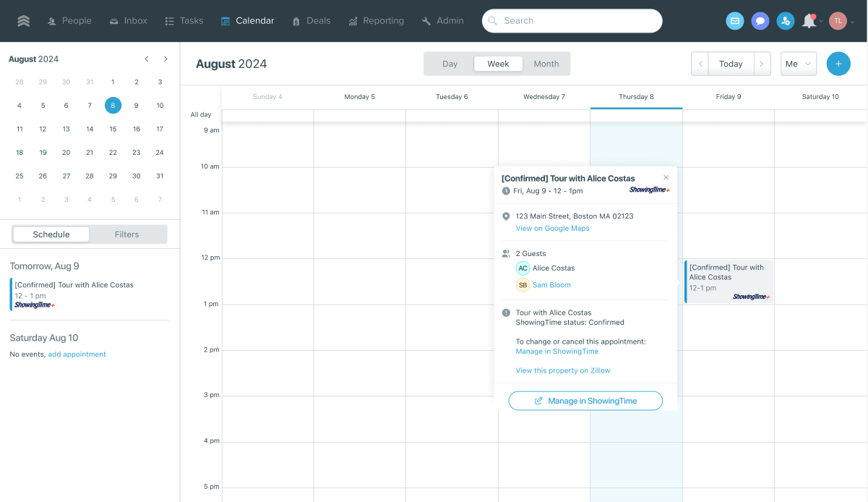Switch to Week view
The image size is (868, 502).
498,64
